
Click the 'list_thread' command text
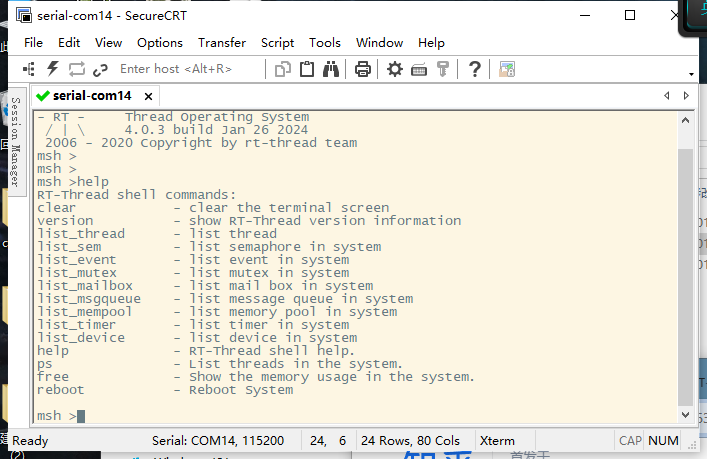click(81, 234)
